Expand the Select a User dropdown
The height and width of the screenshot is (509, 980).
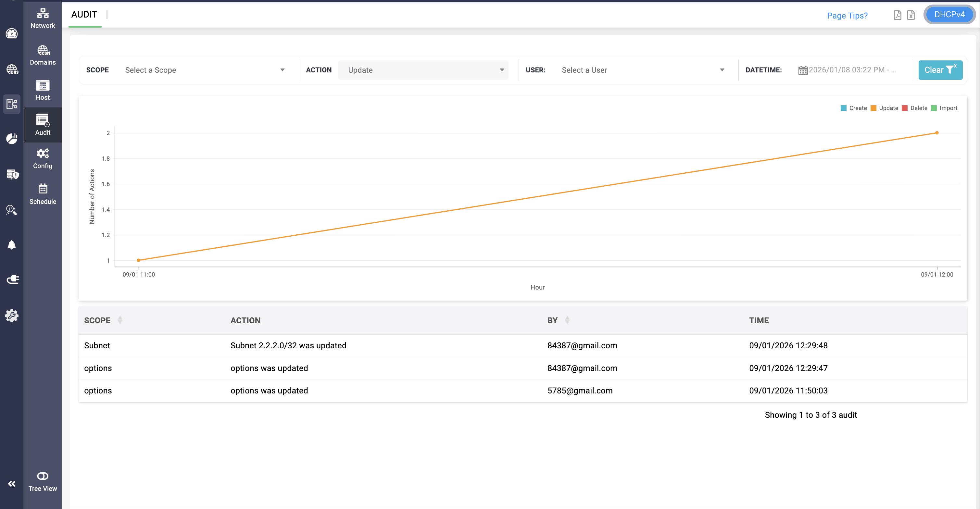[642, 70]
